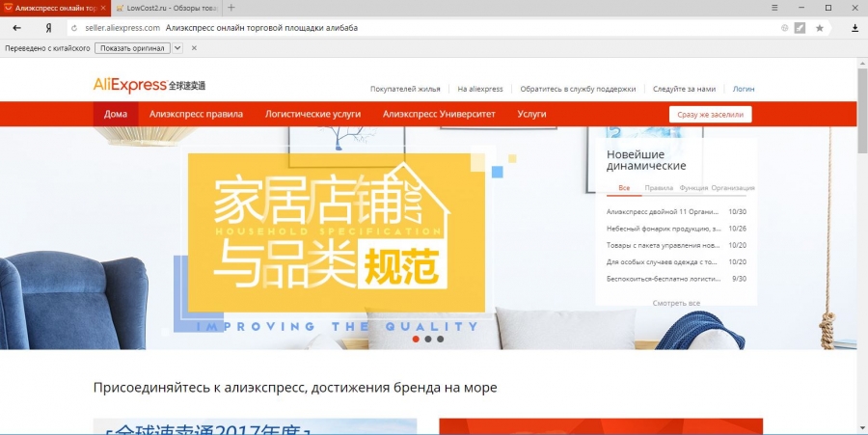The width and height of the screenshot is (868, 435).
Task: Close the AliExpress browser tab
Action: (103, 8)
